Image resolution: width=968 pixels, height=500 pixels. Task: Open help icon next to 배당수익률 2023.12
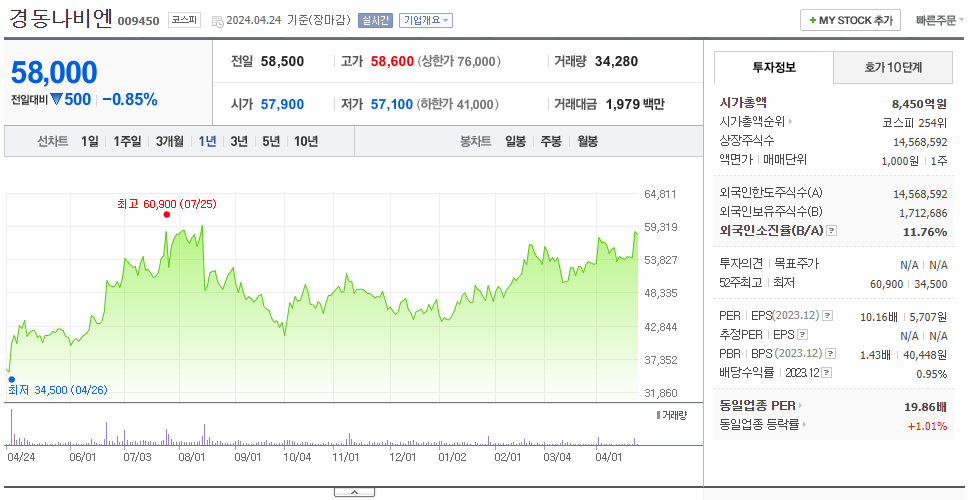(x=827, y=373)
